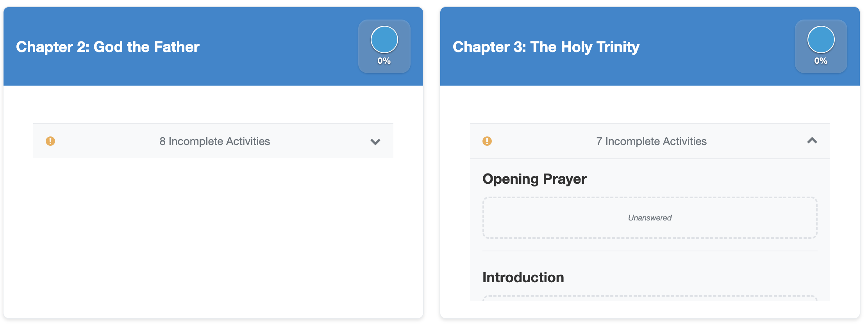Click the 0% label under Chapter 2's circle
The height and width of the screenshot is (326, 868).
pos(384,61)
